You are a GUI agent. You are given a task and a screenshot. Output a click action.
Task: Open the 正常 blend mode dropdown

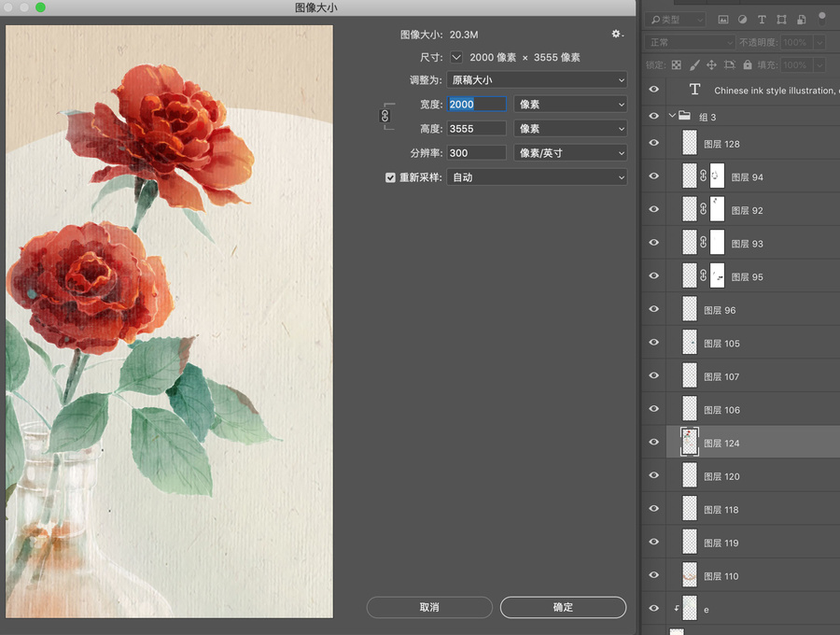pos(690,42)
